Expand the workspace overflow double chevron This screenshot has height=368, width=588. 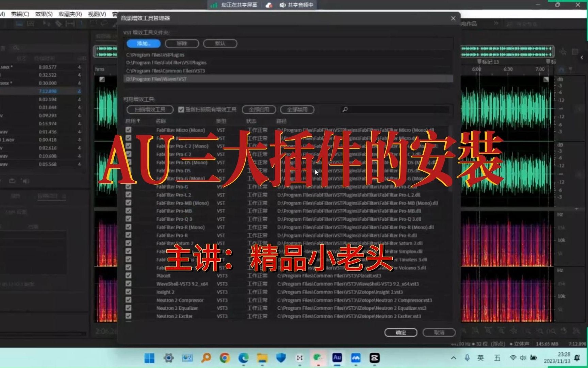pos(496,23)
